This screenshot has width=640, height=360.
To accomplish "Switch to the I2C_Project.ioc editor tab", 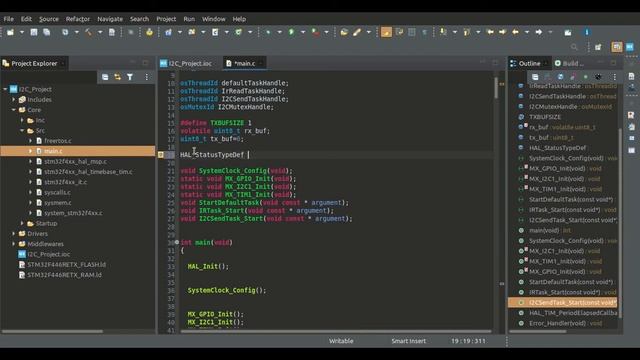I will 186,63.
